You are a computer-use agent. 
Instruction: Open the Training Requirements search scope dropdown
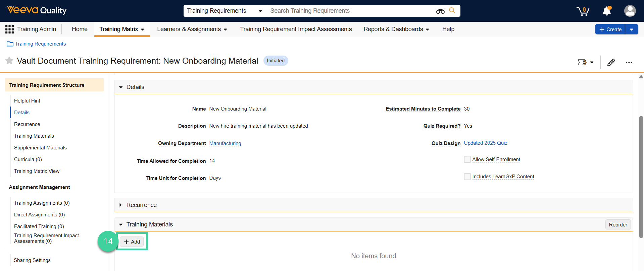point(225,11)
